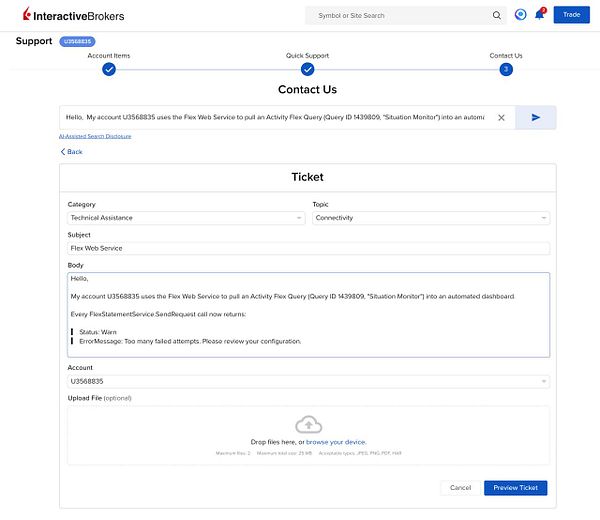The width and height of the screenshot is (600, 520).
Task: Click the Ticket heading text
Action: (x=307, y=177)
